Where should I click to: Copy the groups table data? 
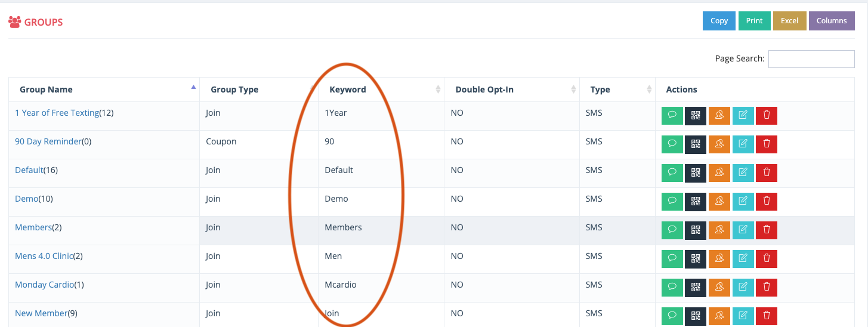[719, 21]
